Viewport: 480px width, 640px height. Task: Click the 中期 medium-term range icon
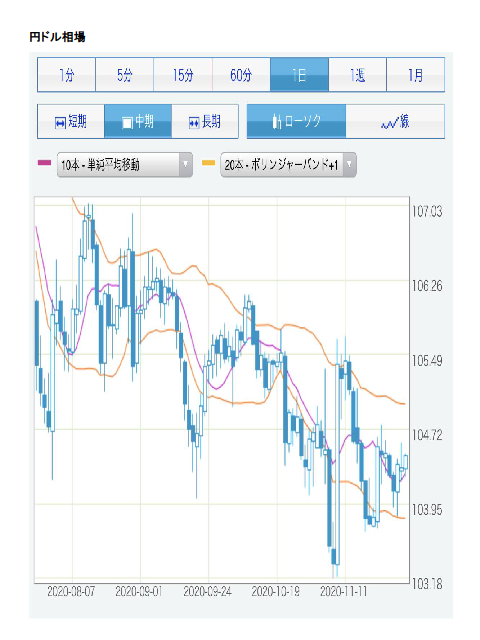[127, 122]
